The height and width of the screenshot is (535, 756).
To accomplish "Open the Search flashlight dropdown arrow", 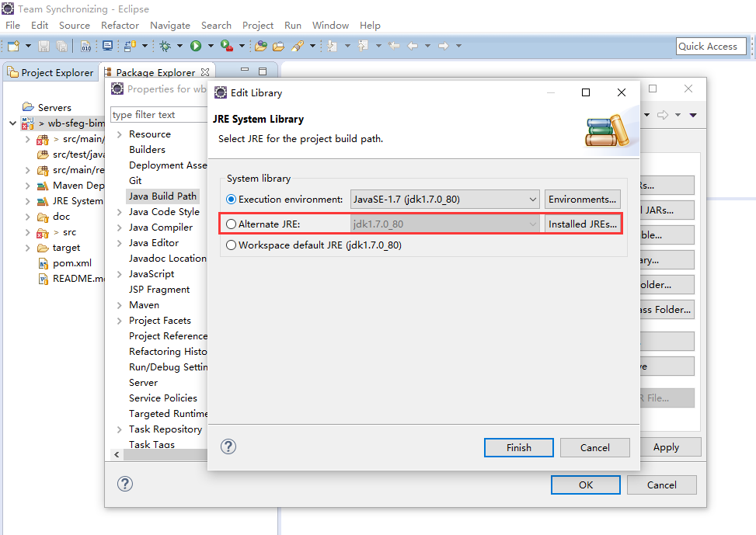I will [x=312, y=46].
